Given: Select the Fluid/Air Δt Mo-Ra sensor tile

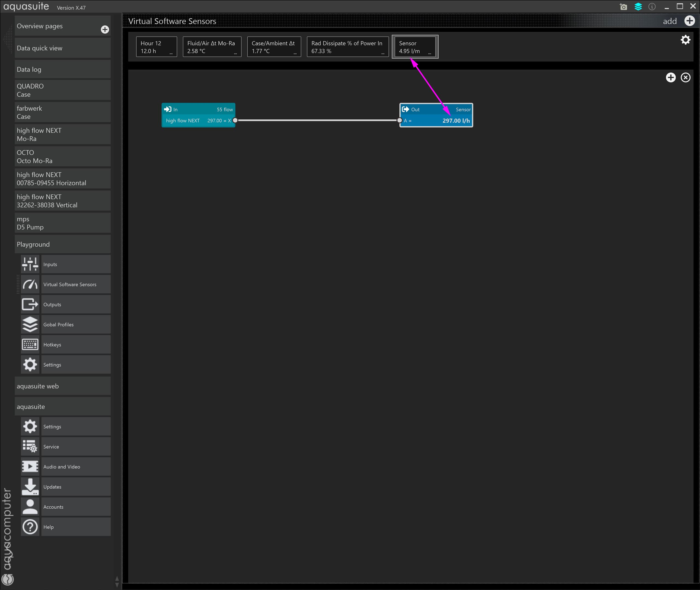Looking at the screenshot, I should [212, 47].
